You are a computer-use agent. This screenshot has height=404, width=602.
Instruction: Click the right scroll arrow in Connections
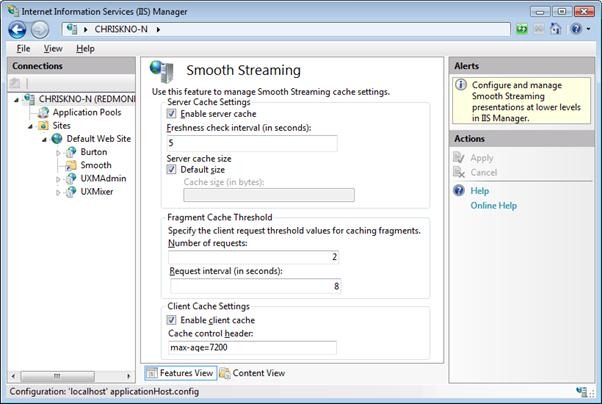click(128, 376)
